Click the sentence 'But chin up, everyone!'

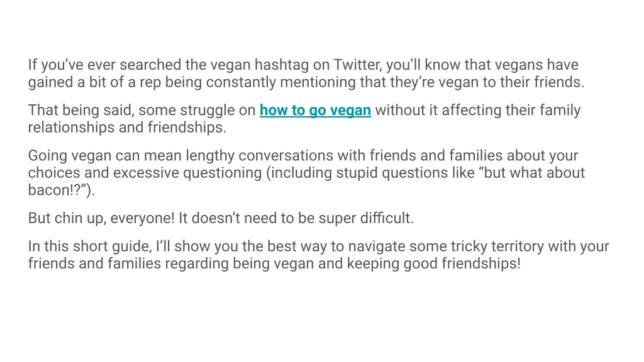tap(101, 218)
